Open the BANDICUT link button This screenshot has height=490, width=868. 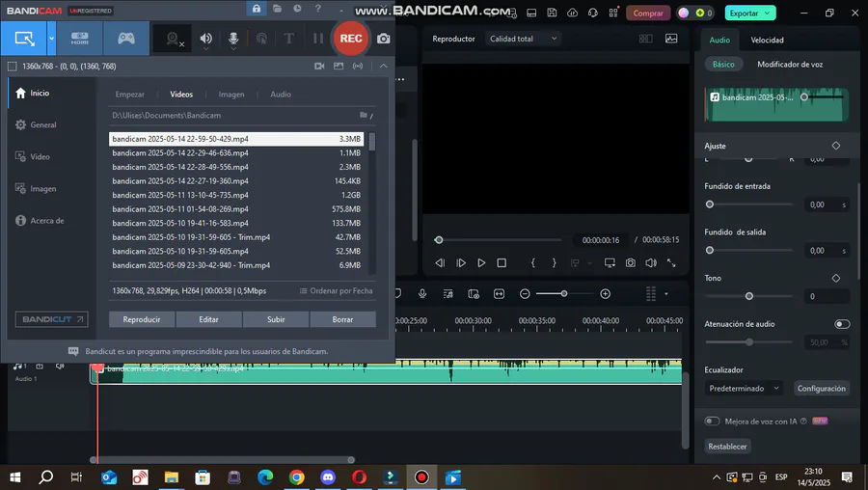tap(51, 319)
